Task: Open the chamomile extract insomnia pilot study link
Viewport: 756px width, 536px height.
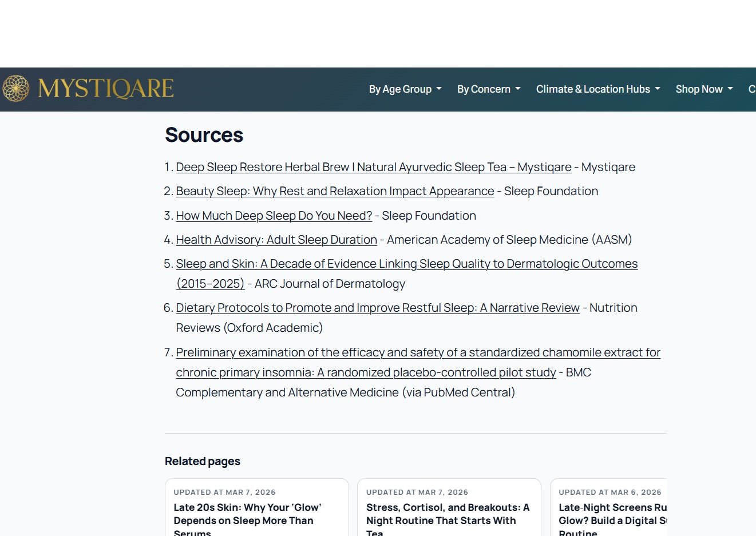Action: pyautogui.click(x=418, y=362)
